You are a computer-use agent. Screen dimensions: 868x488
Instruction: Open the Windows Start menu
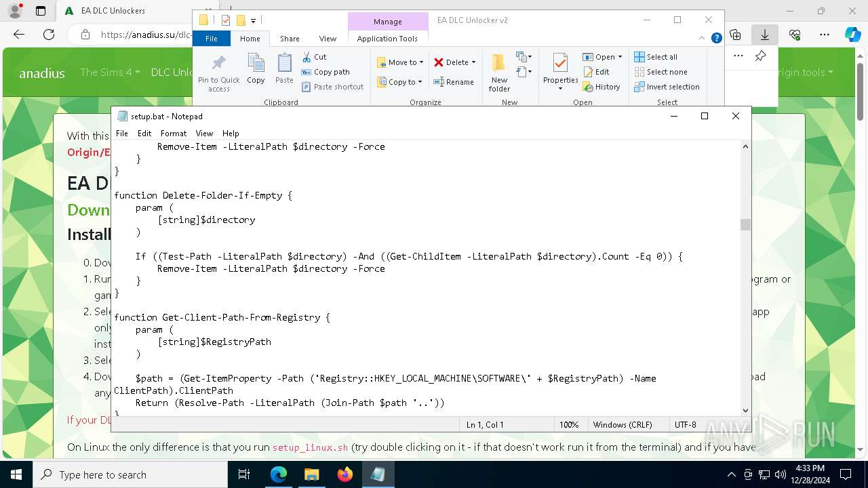coord(16,474)
